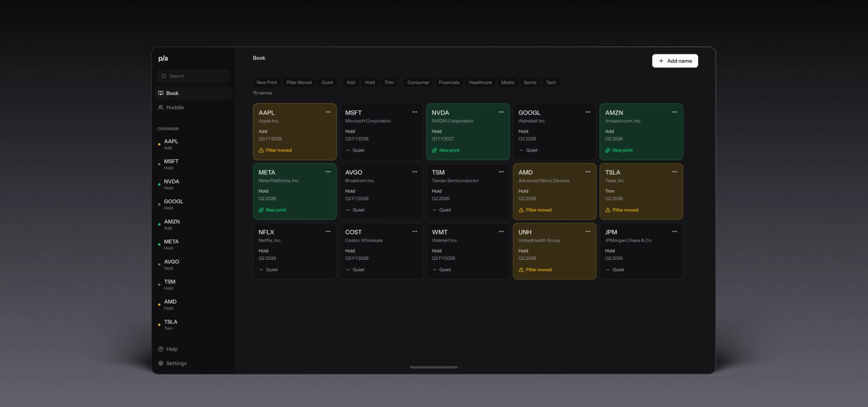This screenshot has height=407, width=868.
Task: Filter by the Consumer sector chip
Action: pos(418,82)
